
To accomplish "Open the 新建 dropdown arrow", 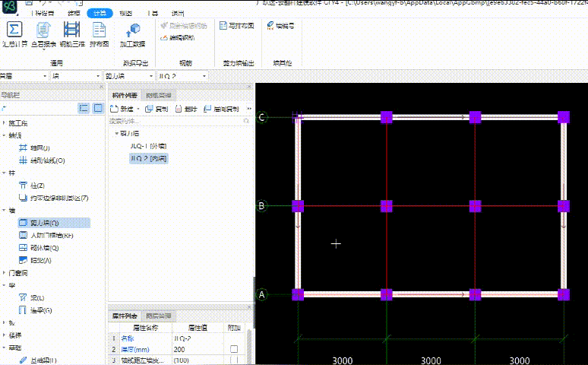I will pos(138,109).
